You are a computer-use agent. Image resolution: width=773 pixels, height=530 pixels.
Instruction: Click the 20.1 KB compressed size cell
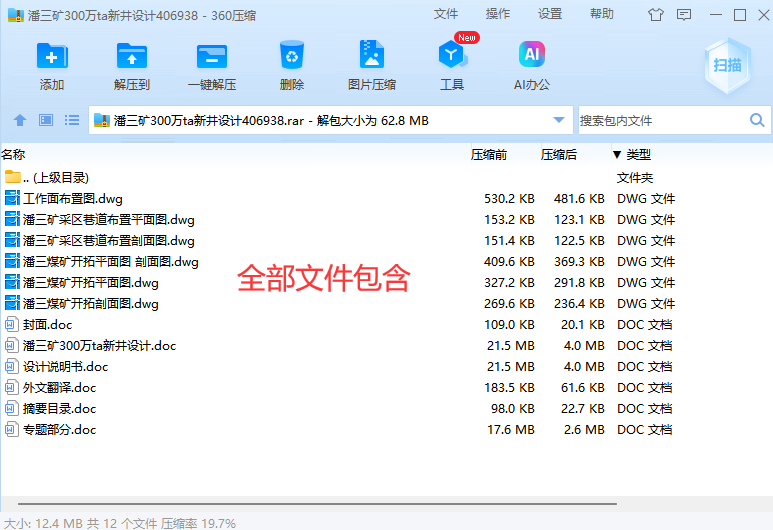point(582,324)
